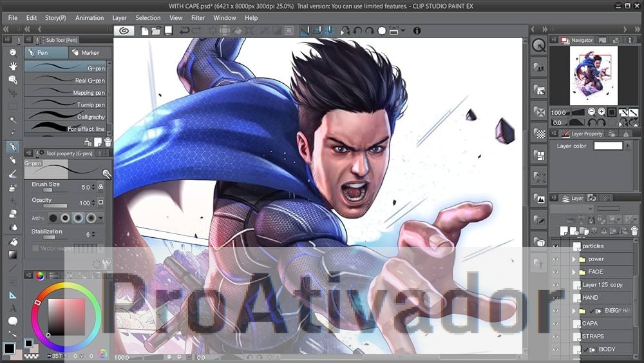
Task: Adjust Brush Size stepper arrows
Action: tap(93, 187)
